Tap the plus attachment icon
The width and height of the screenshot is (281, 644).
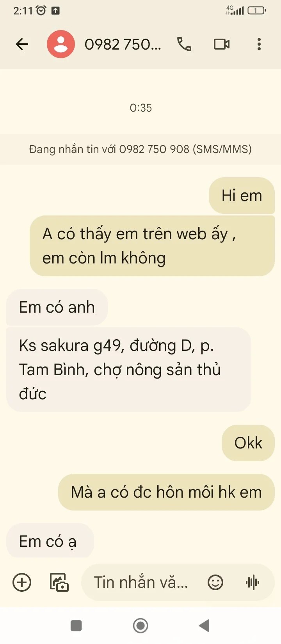pyautogui.click(x=22, y=582)
